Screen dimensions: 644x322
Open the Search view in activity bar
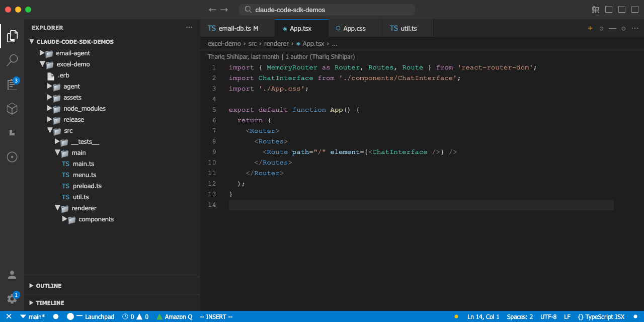12,60
